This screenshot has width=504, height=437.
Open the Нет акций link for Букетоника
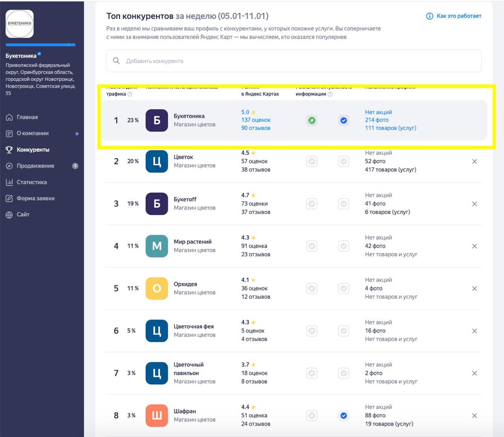pyautogui.click(x=378, y=112)
